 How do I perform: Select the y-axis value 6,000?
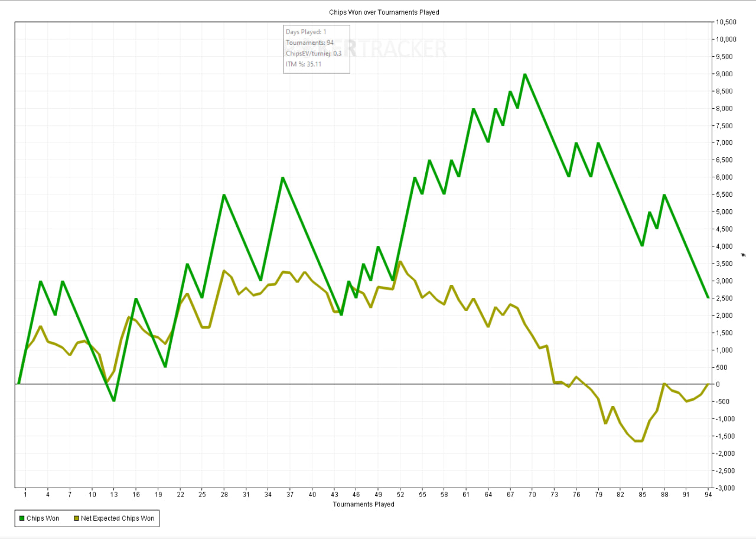pos(725,177)
